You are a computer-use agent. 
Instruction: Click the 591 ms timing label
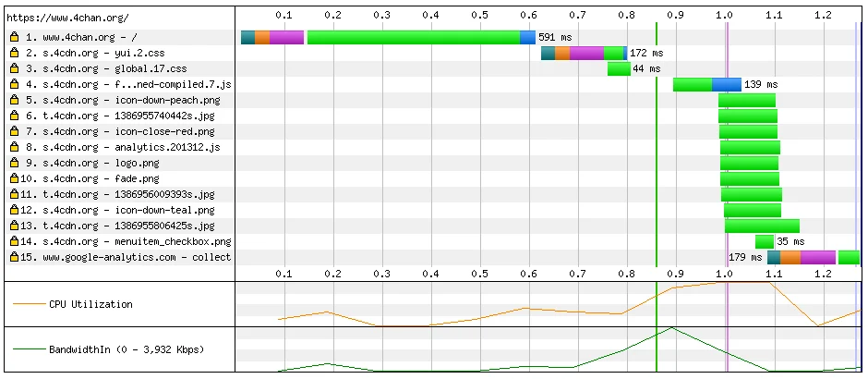pyautogui.click(x=555, y=38)
